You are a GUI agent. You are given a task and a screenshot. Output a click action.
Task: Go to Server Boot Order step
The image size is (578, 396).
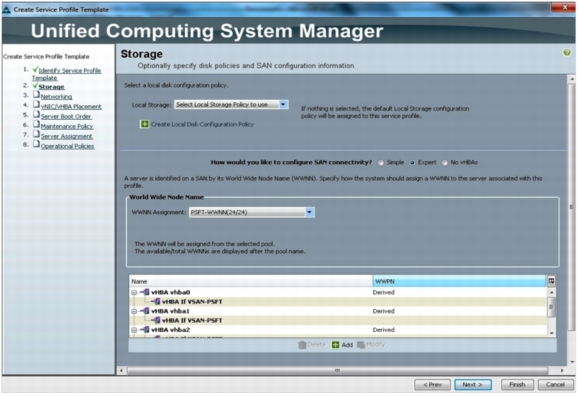pyautogui.click(x=66, y=117)
